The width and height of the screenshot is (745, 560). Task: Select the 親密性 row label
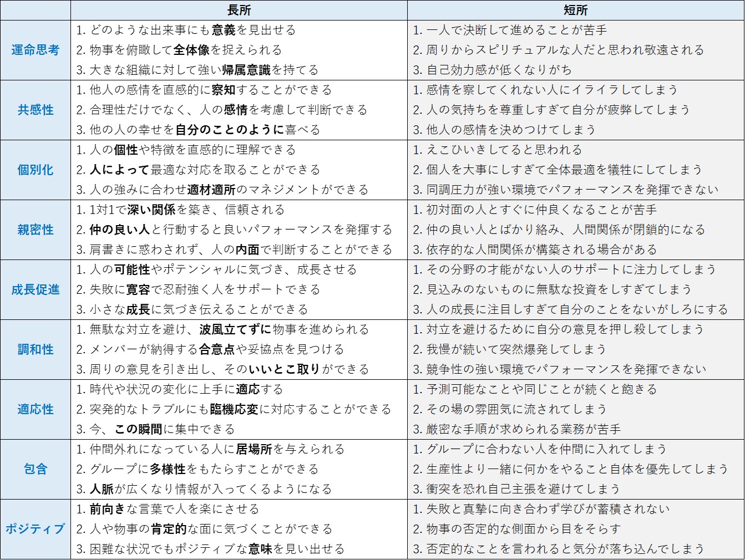tap(36, 230)
